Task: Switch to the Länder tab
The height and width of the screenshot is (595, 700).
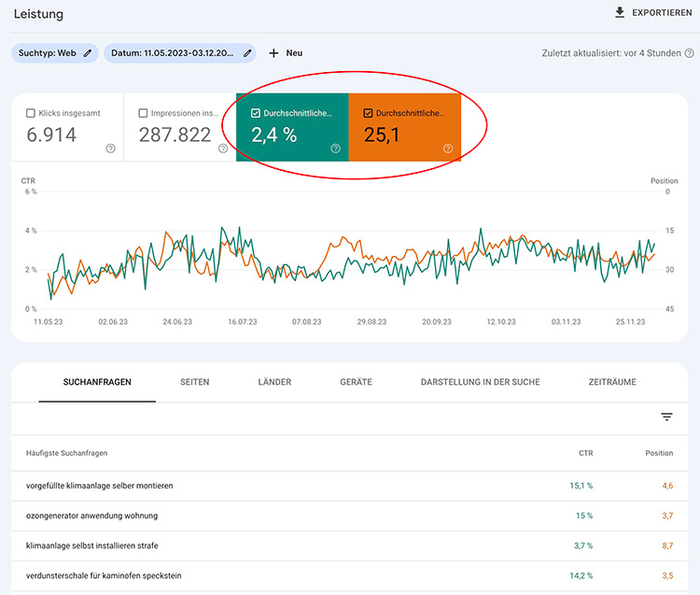Action: [x=274, y=382]
